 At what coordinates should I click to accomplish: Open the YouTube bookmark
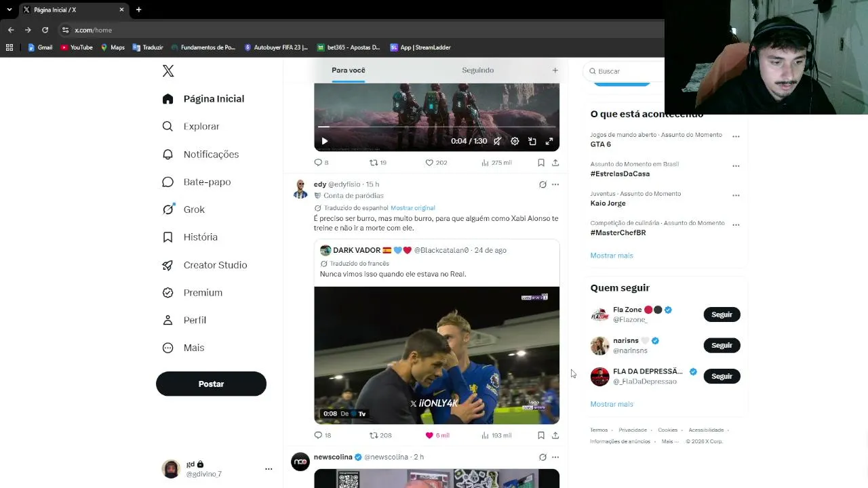[x=77, y=47]
